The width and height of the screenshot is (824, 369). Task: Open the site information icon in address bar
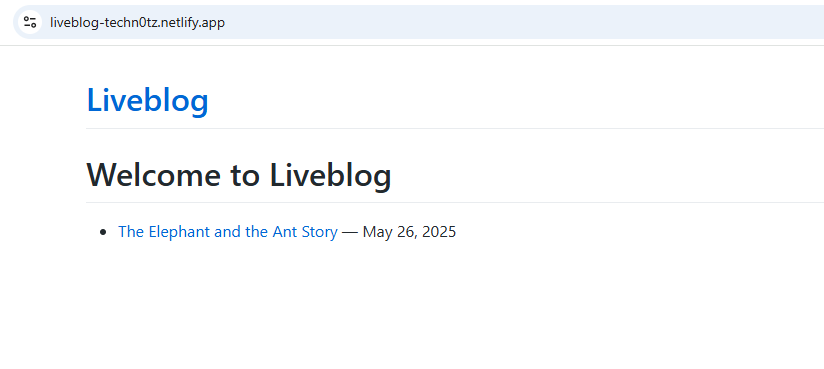pyautogui.click(x=30, y=22)
